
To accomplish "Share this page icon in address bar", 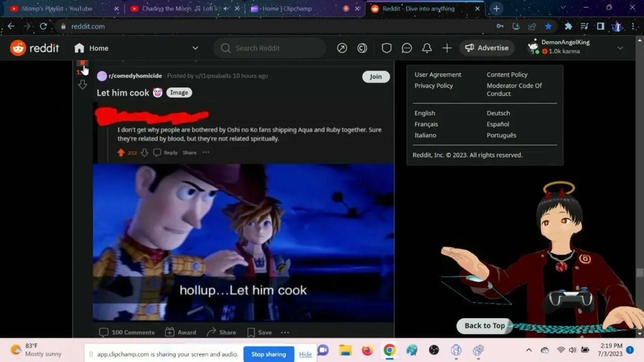I will tap(532, 26).
